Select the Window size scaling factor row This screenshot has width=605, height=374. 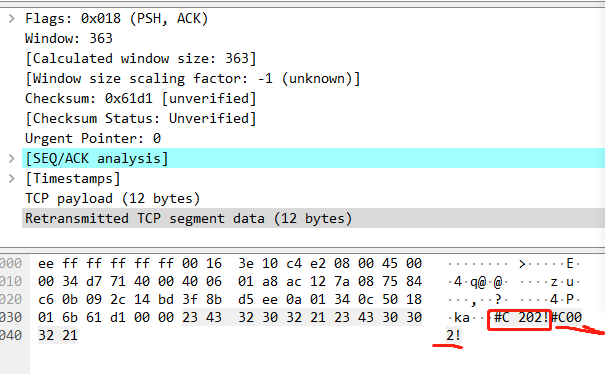click(193, 79)
